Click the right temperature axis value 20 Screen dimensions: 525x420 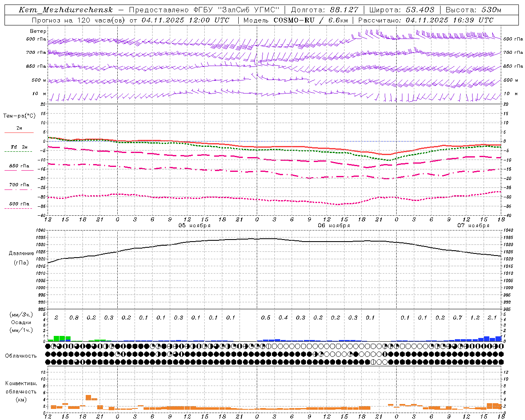click(x=506, y=105)
